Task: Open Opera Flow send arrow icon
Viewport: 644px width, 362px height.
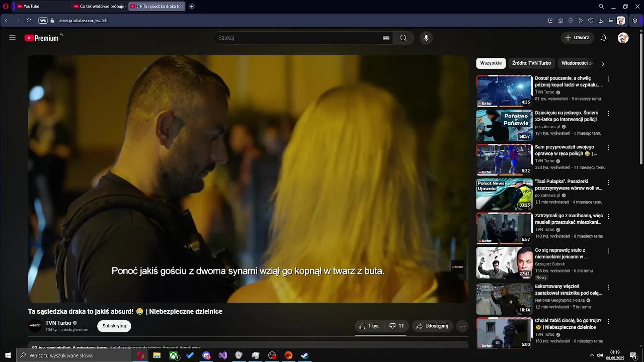Action: pyautogui.click(x=581, y=21)
